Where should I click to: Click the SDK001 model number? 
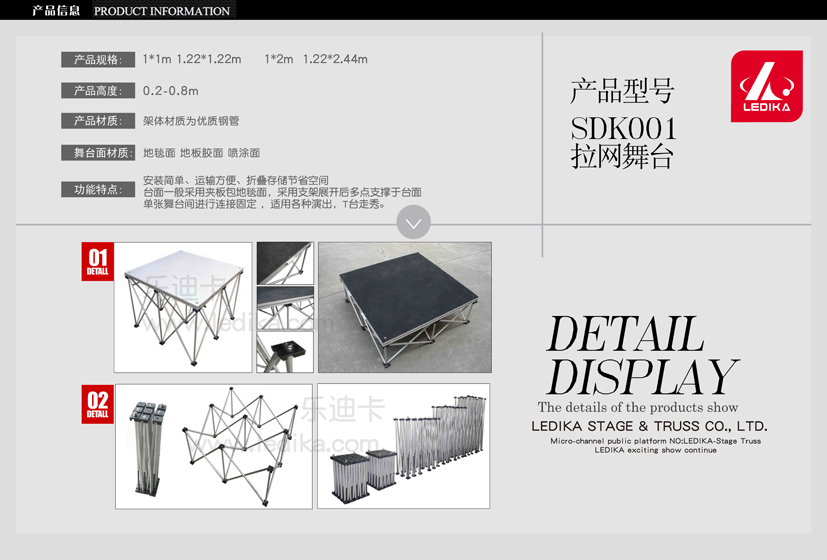(x=623, y=129)
